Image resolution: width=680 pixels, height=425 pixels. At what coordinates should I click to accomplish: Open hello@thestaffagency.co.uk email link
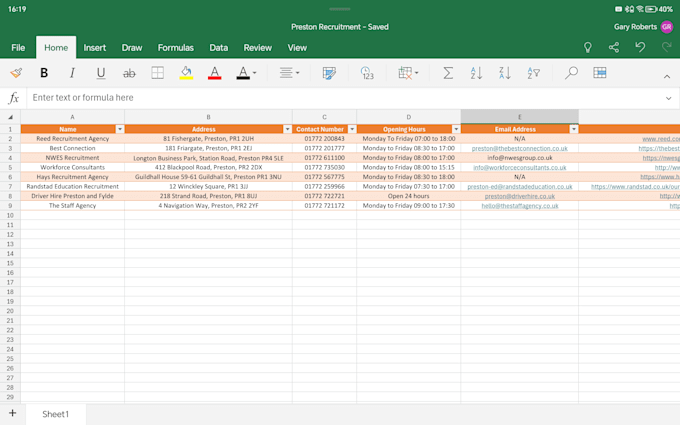[x=520, y=206]
